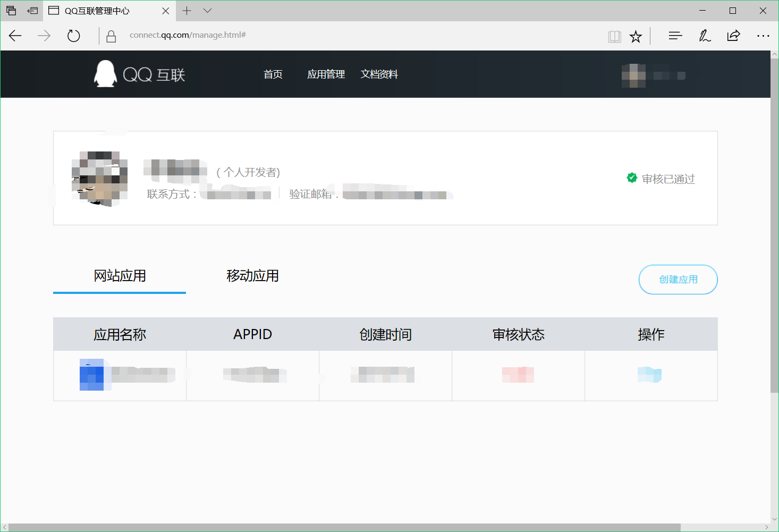
Task: Show tabs you've set aside
Action: tap(11, 11)
